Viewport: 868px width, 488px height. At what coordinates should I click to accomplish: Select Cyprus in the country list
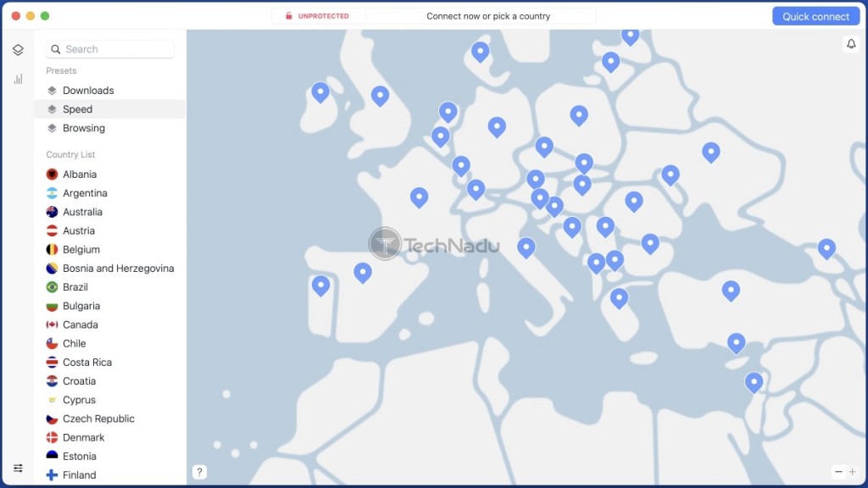(109, 400)
